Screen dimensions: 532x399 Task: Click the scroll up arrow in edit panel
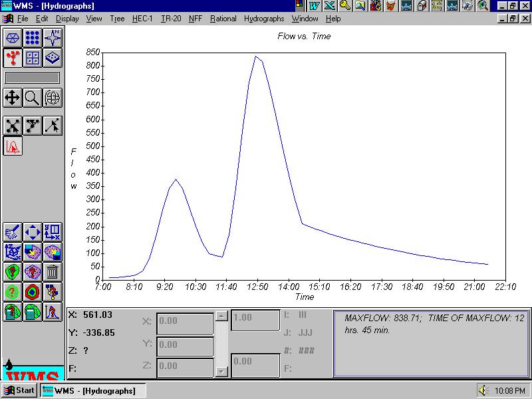222,316
